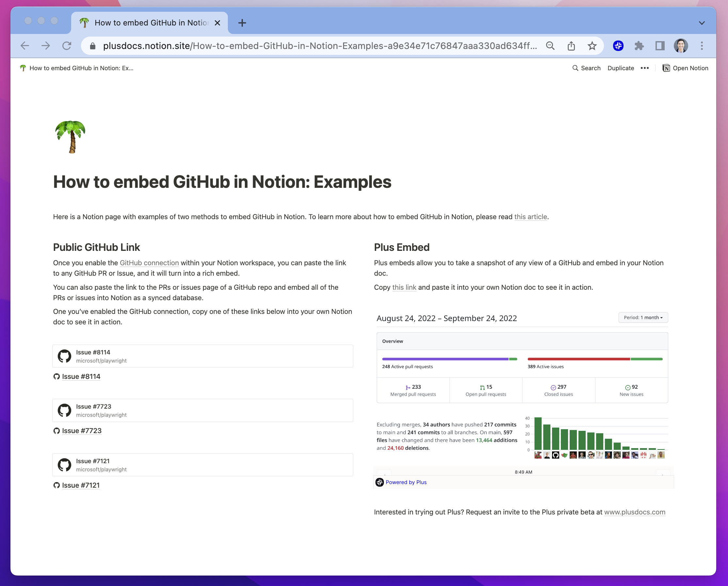Click the Plus Embed heading

tap(402, 247)
